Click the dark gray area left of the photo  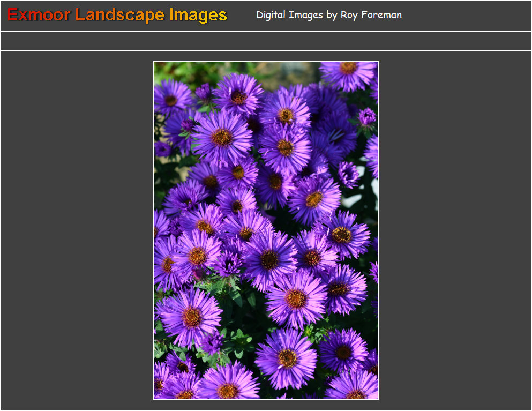[76, 230]
